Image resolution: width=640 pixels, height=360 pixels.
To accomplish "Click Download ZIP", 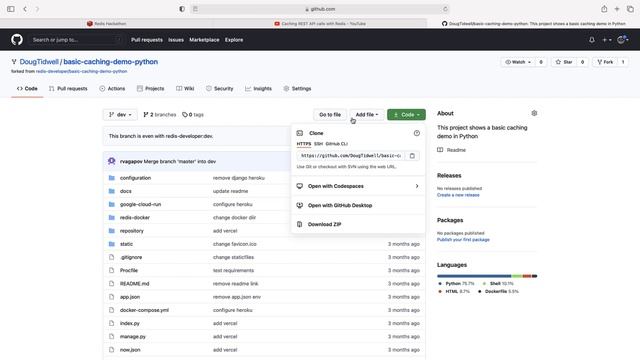I will tap(324, 224).
